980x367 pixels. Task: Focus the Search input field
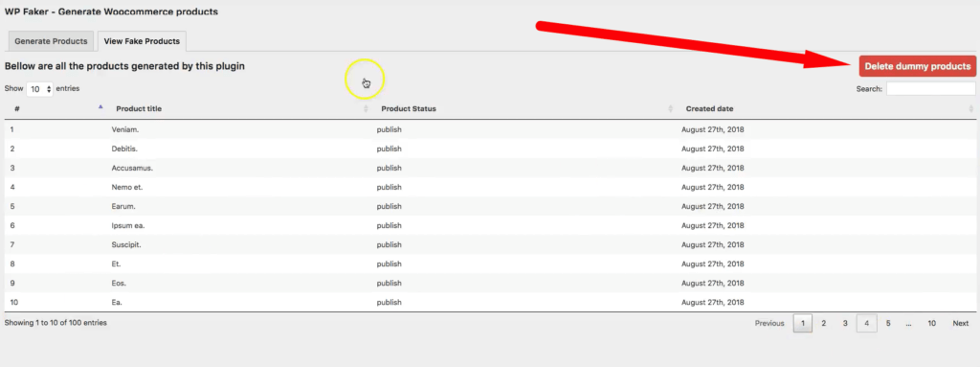coord(930,89)
